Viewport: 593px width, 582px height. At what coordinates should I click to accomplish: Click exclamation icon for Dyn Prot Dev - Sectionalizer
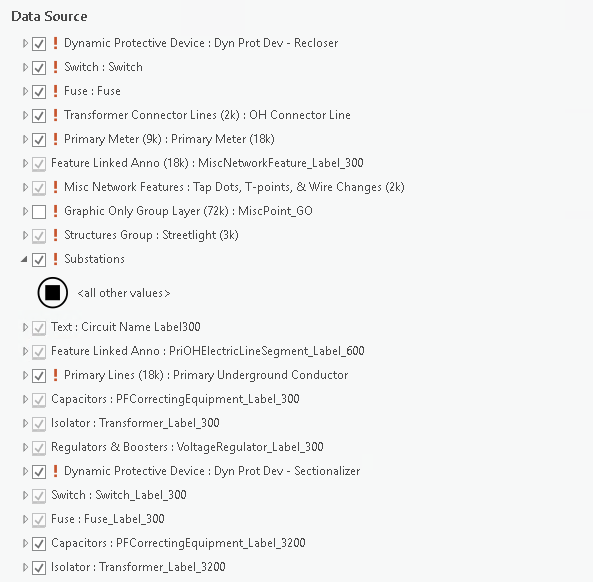point(55,471)
